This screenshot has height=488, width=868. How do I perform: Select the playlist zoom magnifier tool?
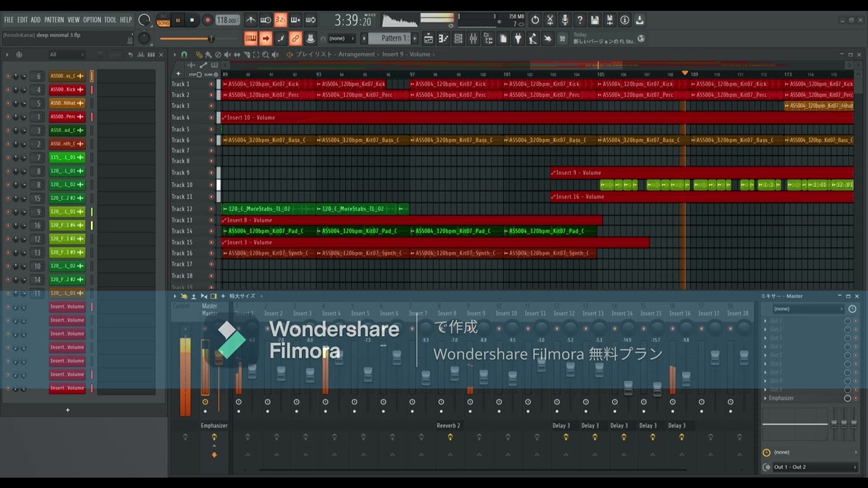coord(265,54)
